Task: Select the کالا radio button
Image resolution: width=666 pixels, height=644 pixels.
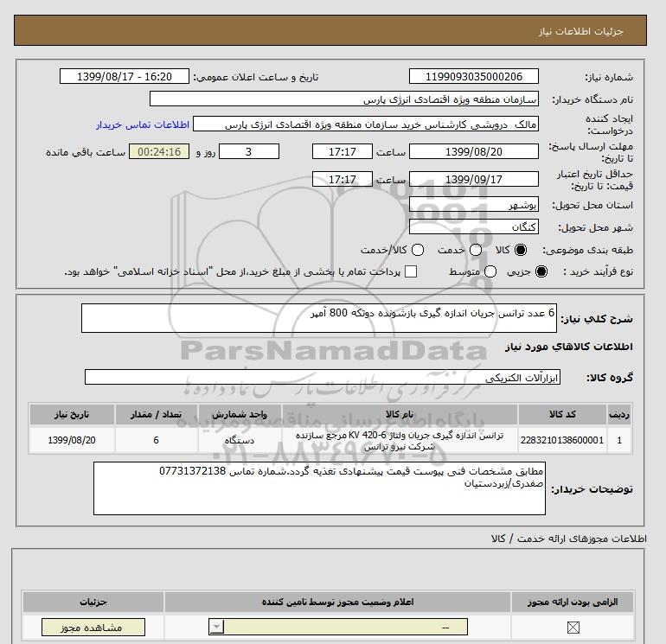Action: click(x=521, y=250)
